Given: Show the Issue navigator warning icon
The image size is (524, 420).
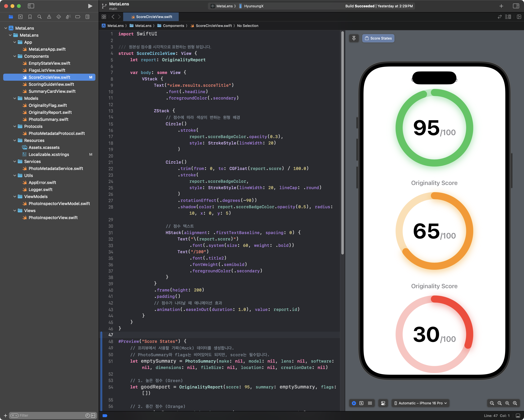Looking at the screenshot, I should click(49, 17).
